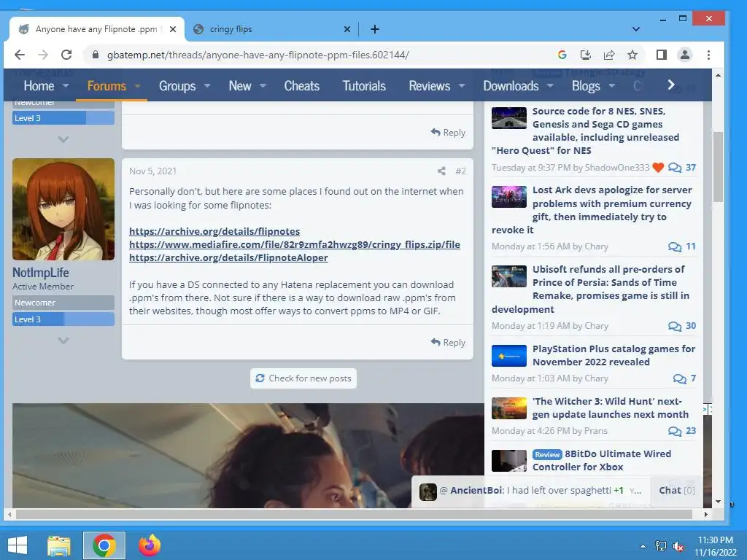
Task: Click the forward navigation arrow
Action: tap(43, 55)
